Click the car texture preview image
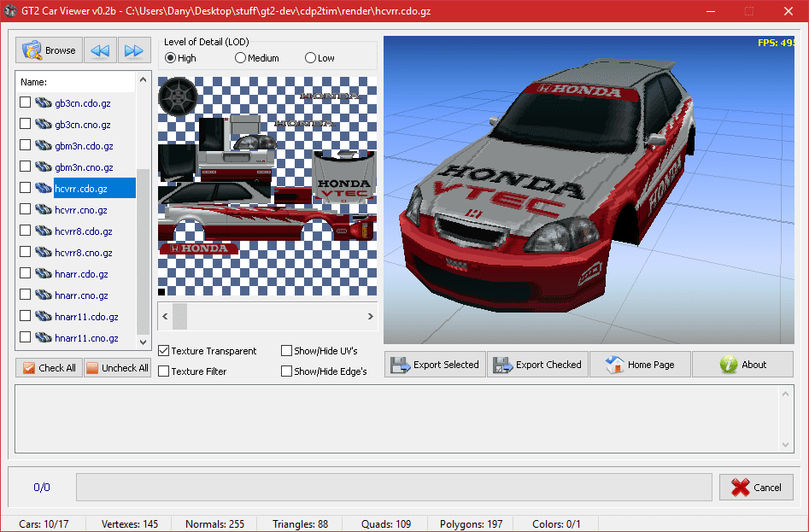The image size is (809, 532). pos(267,186)
